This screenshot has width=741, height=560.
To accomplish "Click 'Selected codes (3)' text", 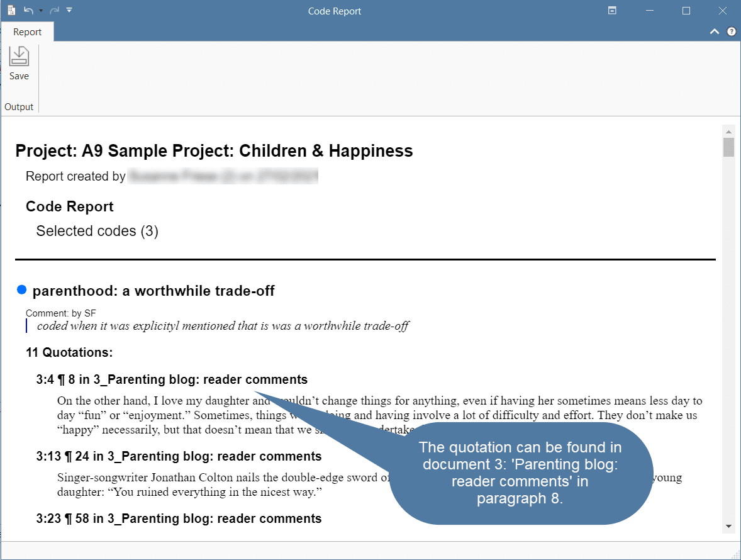I will coord(97,231).
